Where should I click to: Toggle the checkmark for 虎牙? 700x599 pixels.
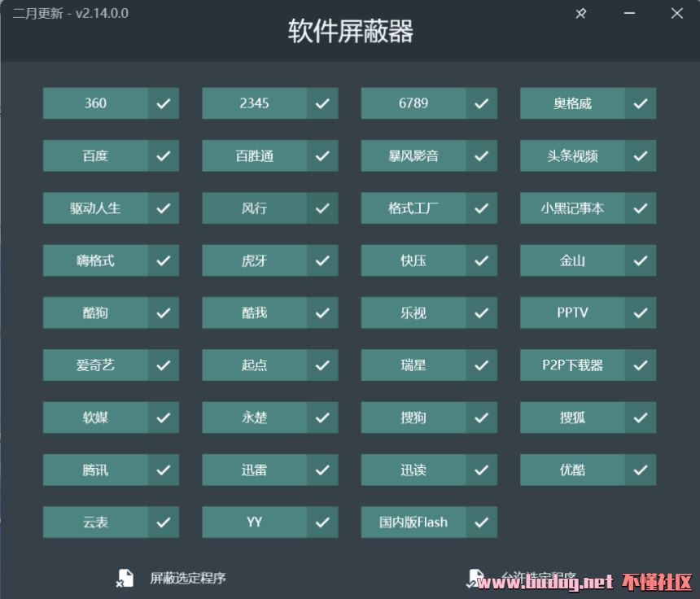coord(322,260)
